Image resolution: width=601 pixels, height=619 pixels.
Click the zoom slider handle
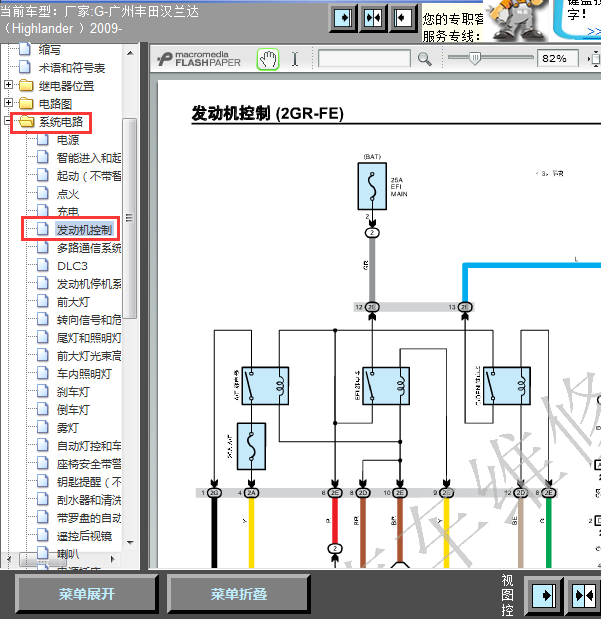(475, 59)
